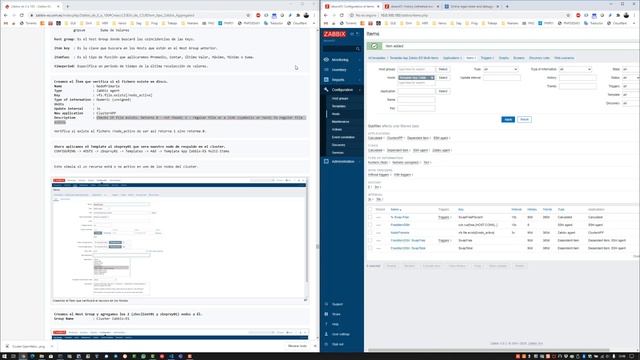Open the Windows Start menu on the taskbar
Screen dimensions: 640x360
[4, 356]
